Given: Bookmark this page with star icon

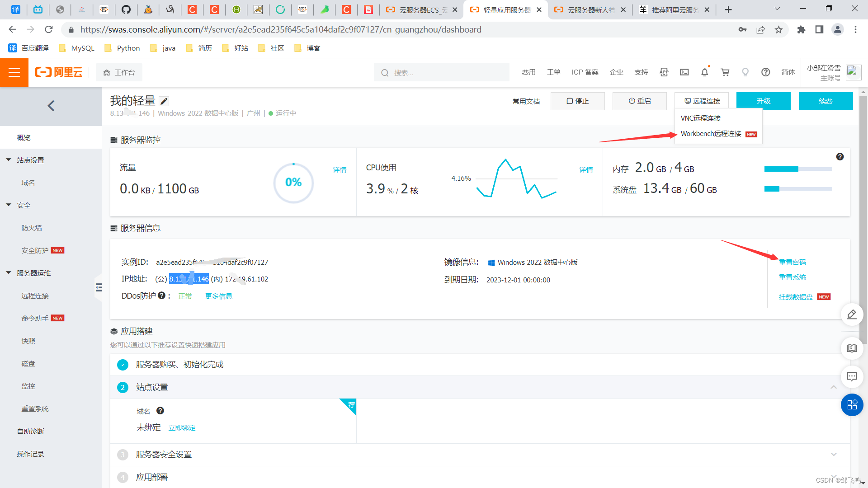Looking at the screenshot, I should pyautogui.click(x=778, y=30).
